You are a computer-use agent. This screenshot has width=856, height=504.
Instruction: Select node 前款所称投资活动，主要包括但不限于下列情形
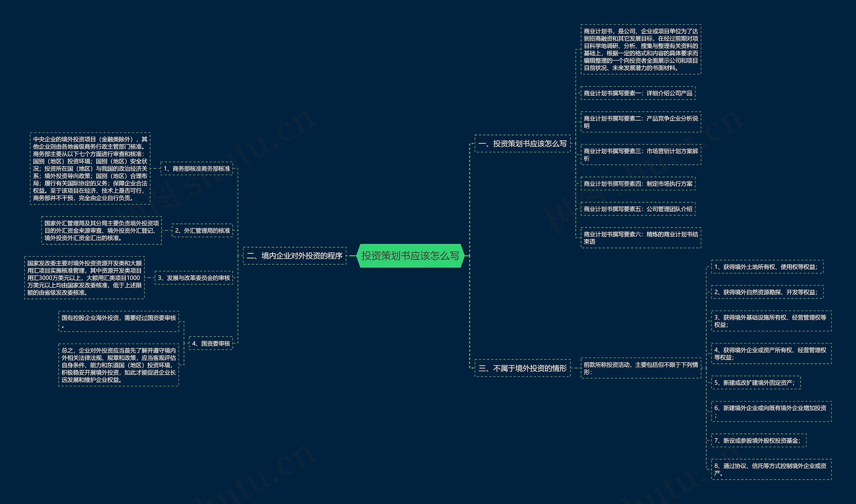tap(641, 368)
